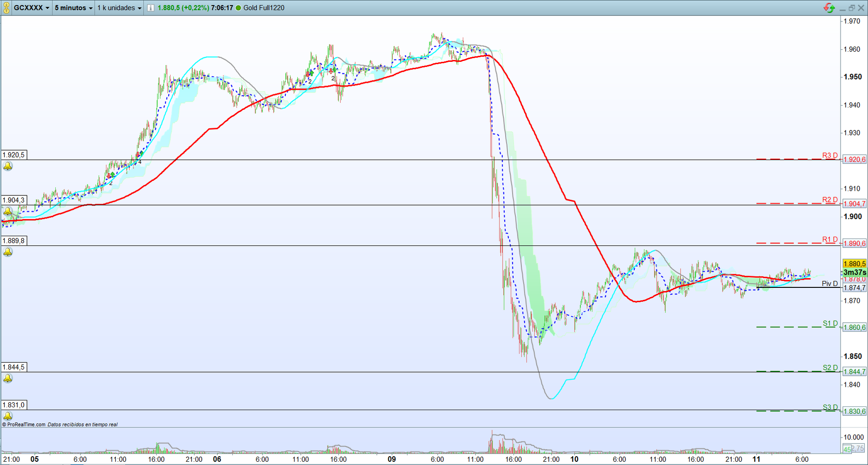868x465 pixels.
Task: Open the 1 k unidades dropdown
Action: click(119, 8)
